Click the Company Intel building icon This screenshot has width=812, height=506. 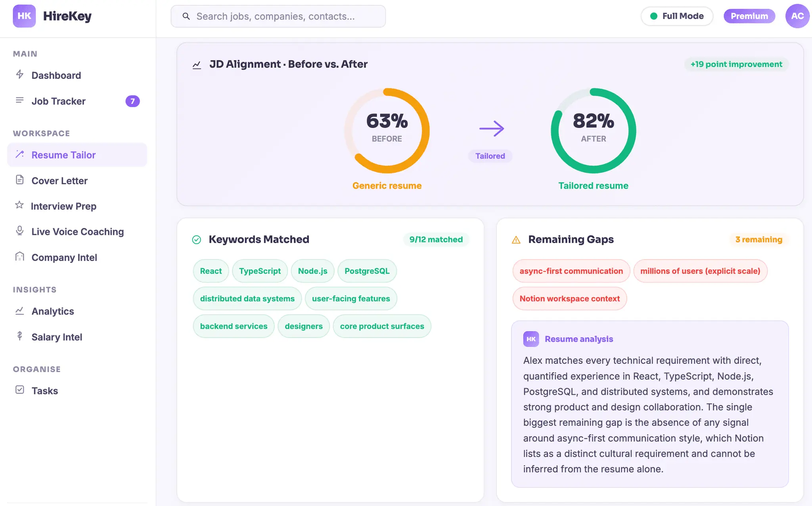pyautogui.click(x=19, y=257)
